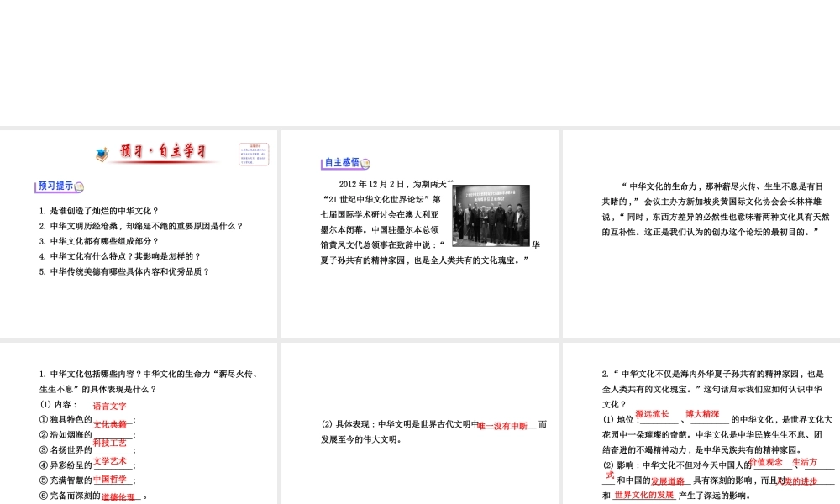Click the red answer 文学艺术
840x504 pixels.
pyautogui.click(x=110, y=460)
